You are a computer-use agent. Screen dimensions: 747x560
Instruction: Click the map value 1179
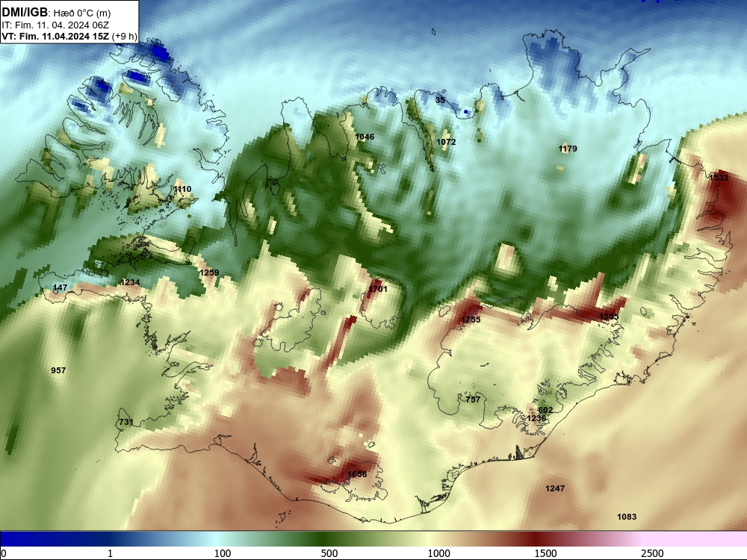coord(568,149)
